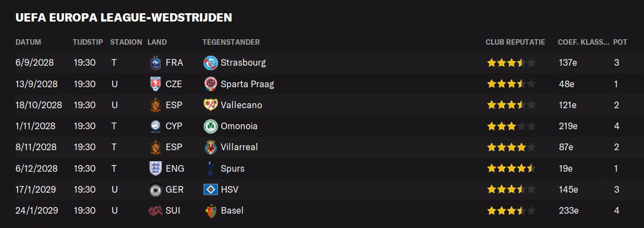The width and height of the screenshot is (644, 228).
Task: Click the Germany national team icon
Action: [156, 189]
